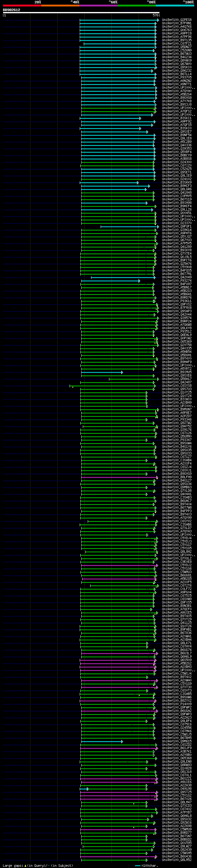The width and height of the screenshot is (197, 868).
Task: Select label UniRef100_Q41848
Action: [177, 193]
